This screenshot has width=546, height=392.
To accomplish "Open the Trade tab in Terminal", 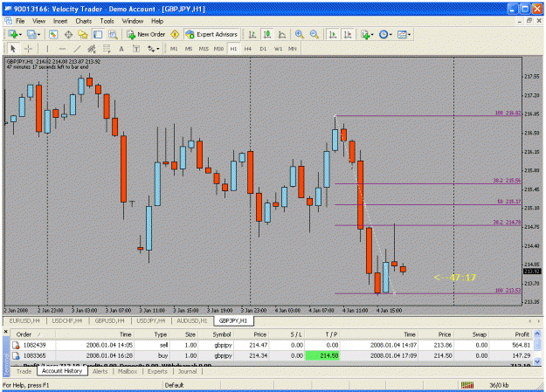I will click(24, 371).
